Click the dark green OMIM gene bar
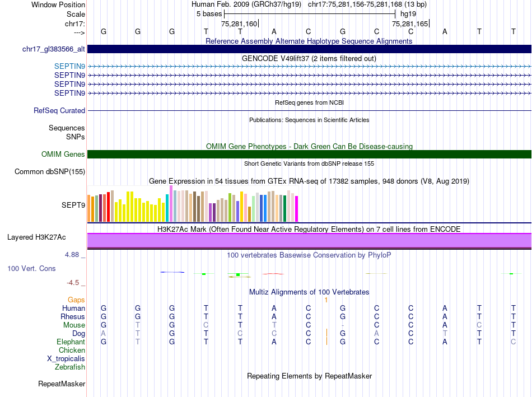 tap(309, 155)
